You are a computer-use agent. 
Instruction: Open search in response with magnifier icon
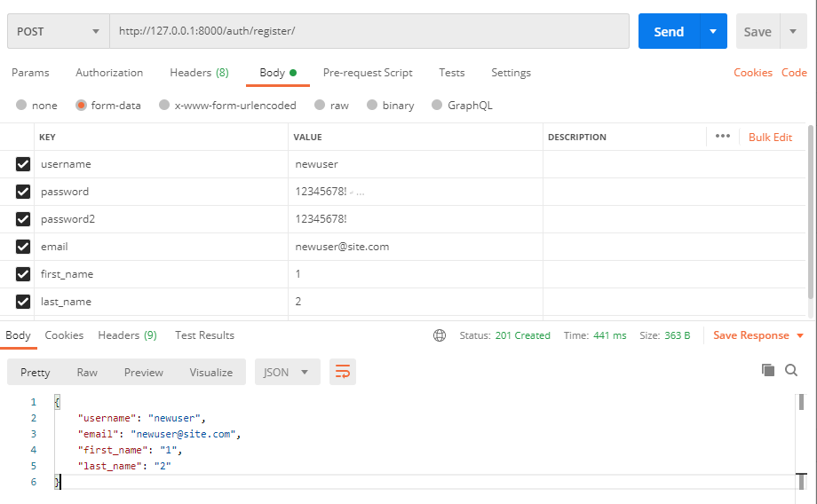tap(791, 370)
